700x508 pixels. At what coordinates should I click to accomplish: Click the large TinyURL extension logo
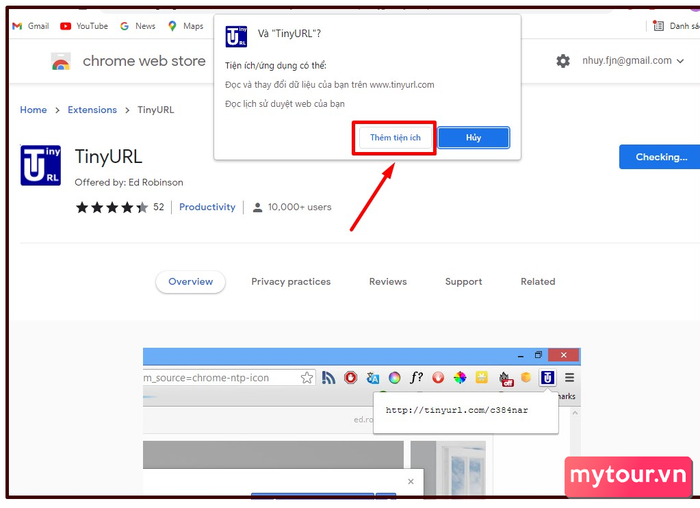[41, 165]
